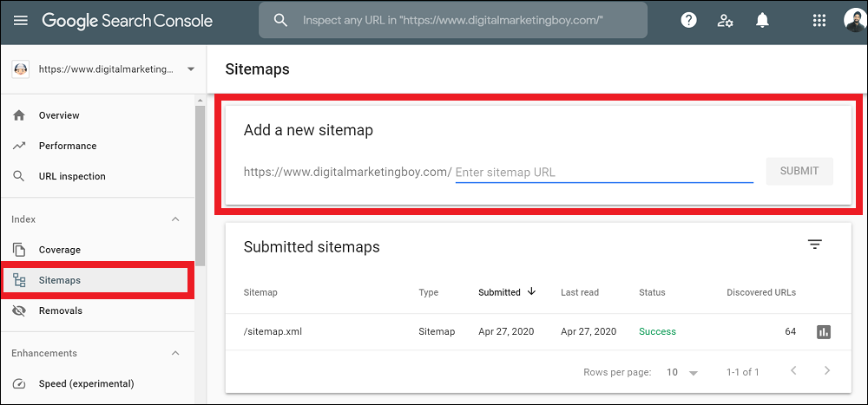Sort table by Submitted column

499,292
